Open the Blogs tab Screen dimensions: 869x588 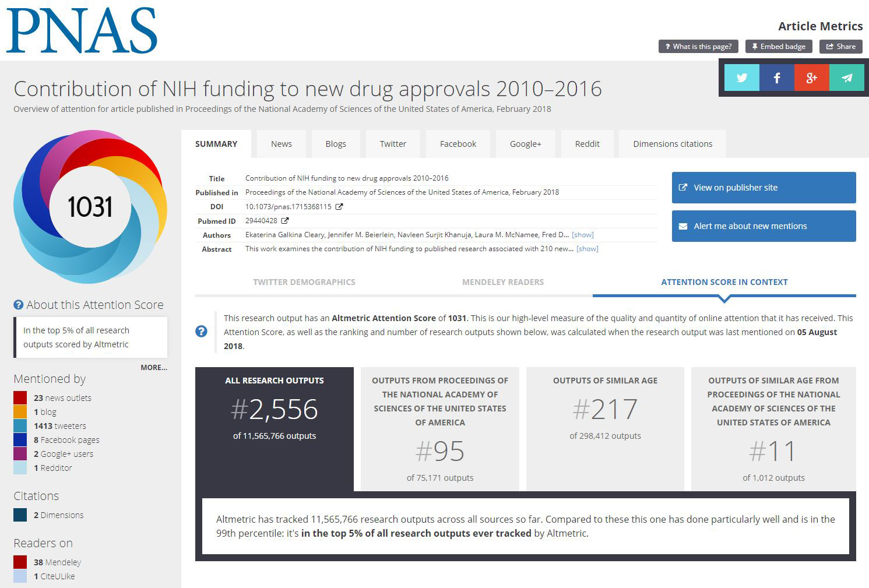(336, 144)
